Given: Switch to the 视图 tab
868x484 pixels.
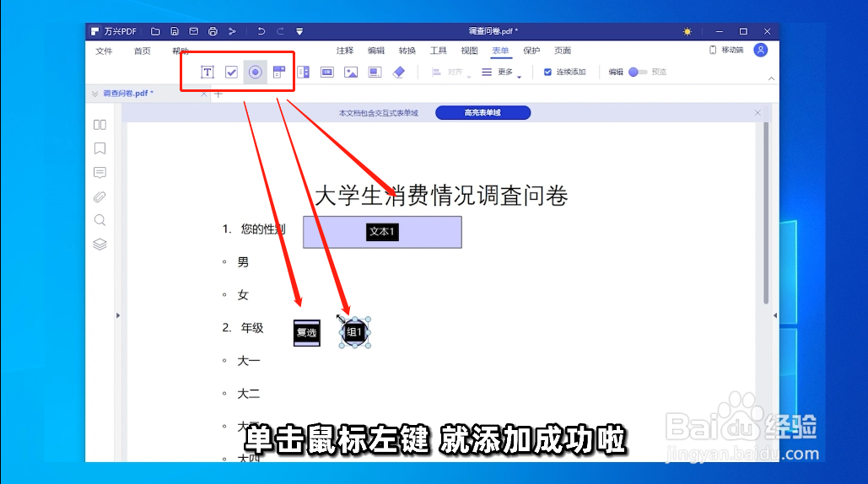Looking at the screenshot, I should click(x=469, y=51).
